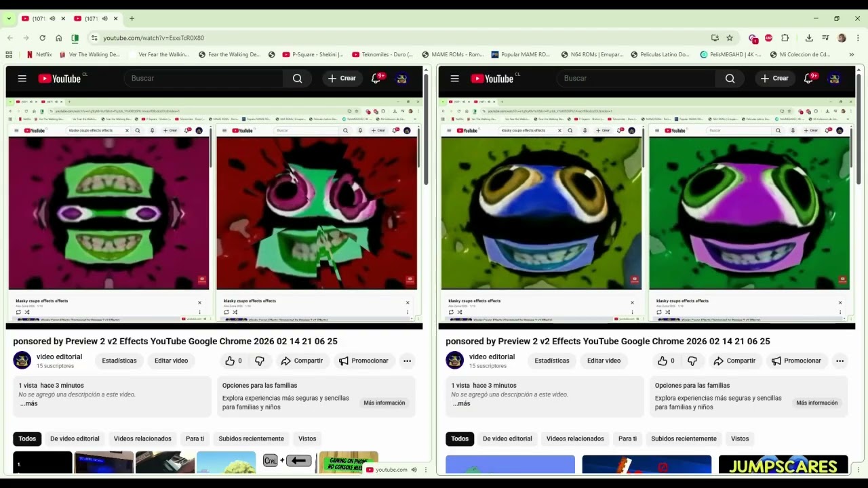This screenshot has height=488, width=868.
Task: Open the Peliculas Latino bookmark
Action: (x=660, y=55)
